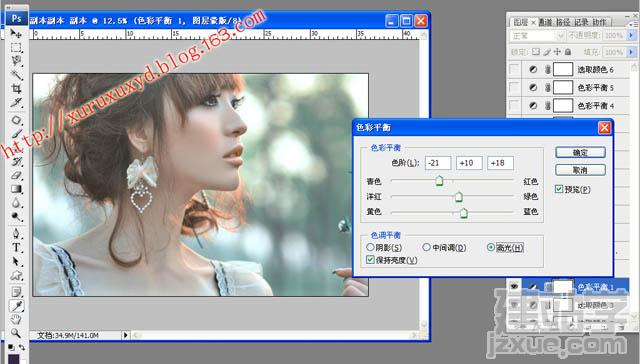Open the document status bar arrow menu
Image resolution: width=640 pixels, height=364 pixels.
pyautogui.click(x=126, y=335)
